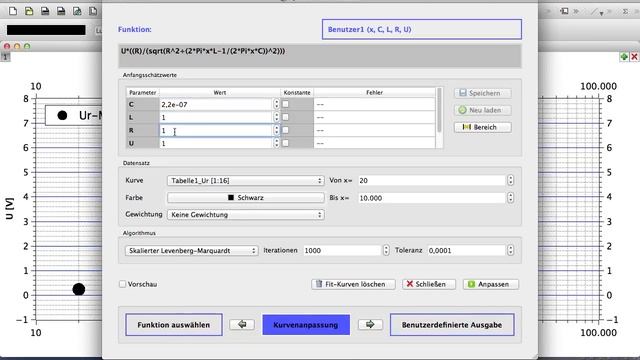Click the Benutzer1 (x, C, L, R, U) box
Screen dimensions: 640x360
422,29
